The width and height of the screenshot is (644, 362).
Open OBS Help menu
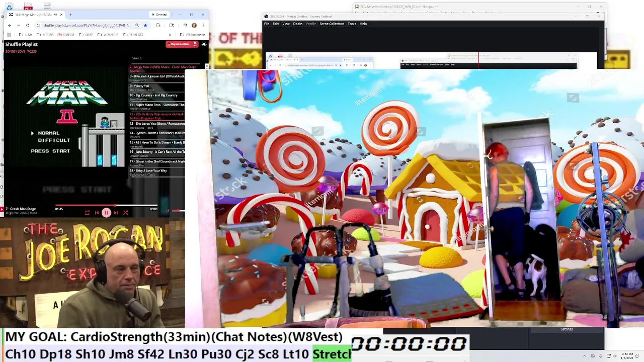click(x=363, y=24)
